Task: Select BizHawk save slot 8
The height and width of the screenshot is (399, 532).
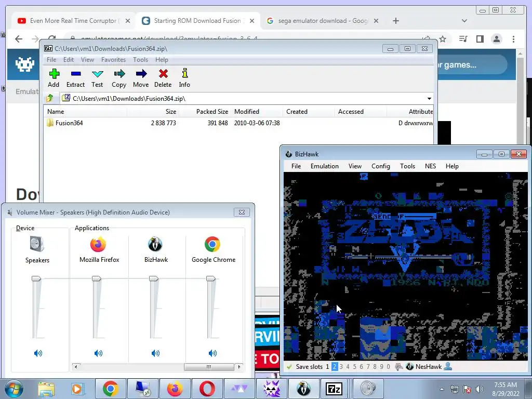Action: [375, 367]
